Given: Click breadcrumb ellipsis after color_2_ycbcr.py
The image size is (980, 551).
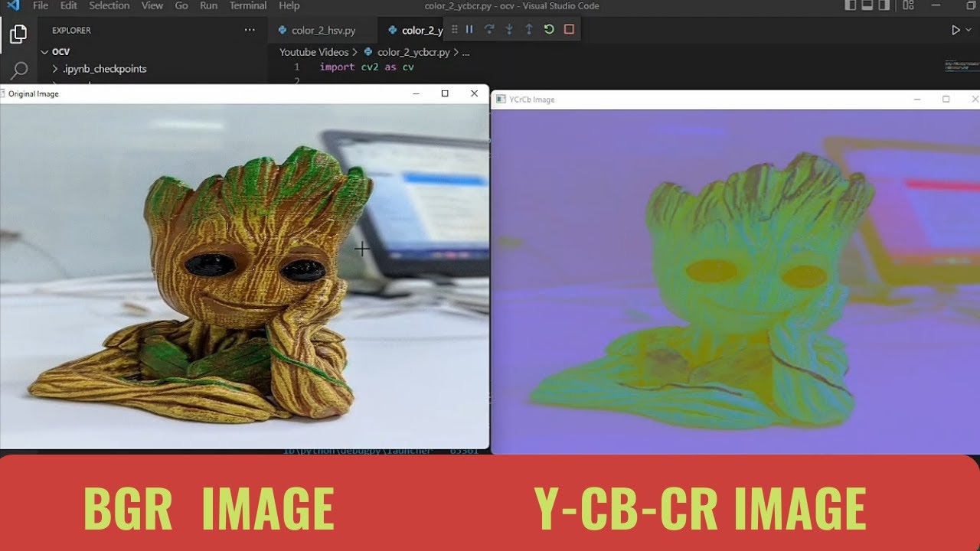Looking at the screenshot, I should (466, 52).
